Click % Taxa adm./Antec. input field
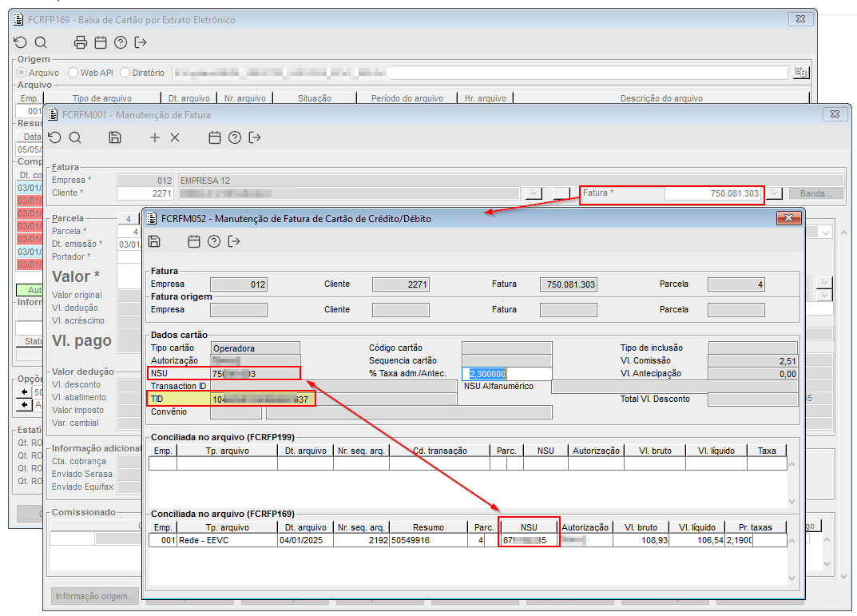This screenshot has width=857, height=616. coord(506,374)
